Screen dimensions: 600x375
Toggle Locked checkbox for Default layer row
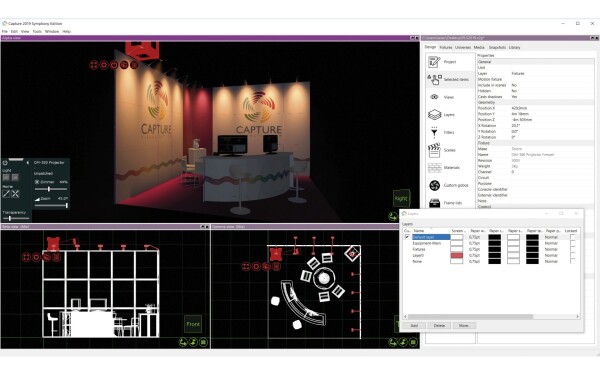coord(572,237)
